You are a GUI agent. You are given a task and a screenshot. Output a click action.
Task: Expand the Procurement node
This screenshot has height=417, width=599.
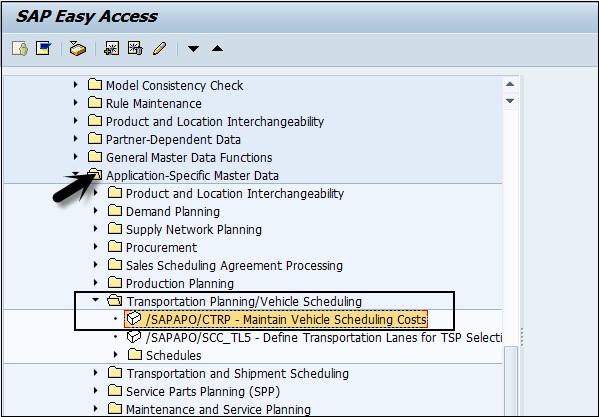tap(96, 246)
